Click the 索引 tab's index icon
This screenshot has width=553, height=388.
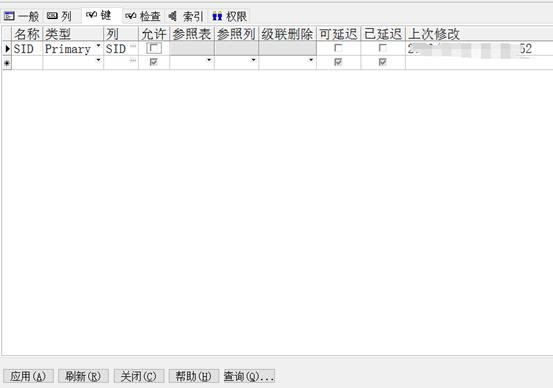[172, 16]
